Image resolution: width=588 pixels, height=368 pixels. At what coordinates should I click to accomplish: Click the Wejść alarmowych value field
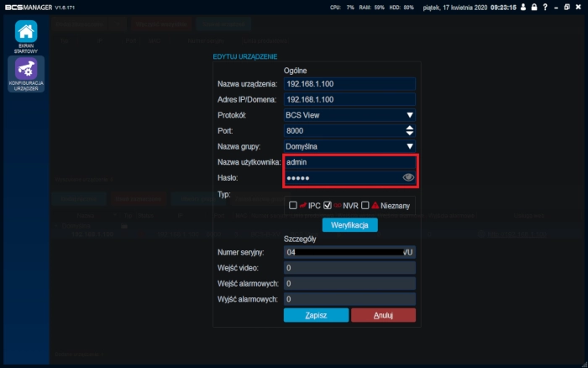(349, 283)
